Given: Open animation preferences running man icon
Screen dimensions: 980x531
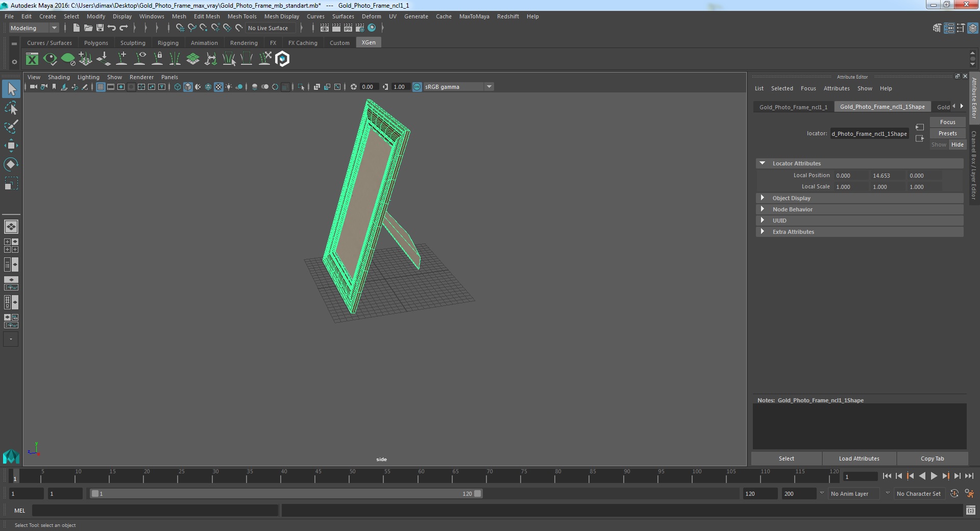Looking at the screenshot, I should click(x=969, y=494).
